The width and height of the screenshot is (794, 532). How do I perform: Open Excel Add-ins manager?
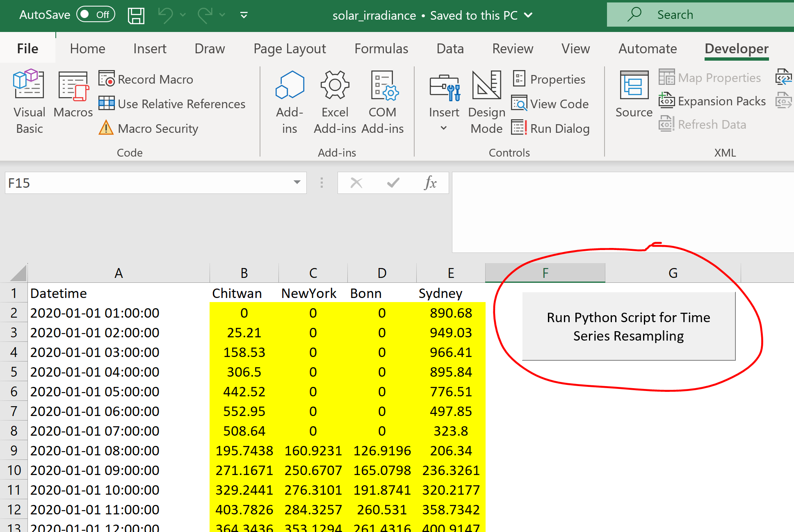(x=335, y=102)
